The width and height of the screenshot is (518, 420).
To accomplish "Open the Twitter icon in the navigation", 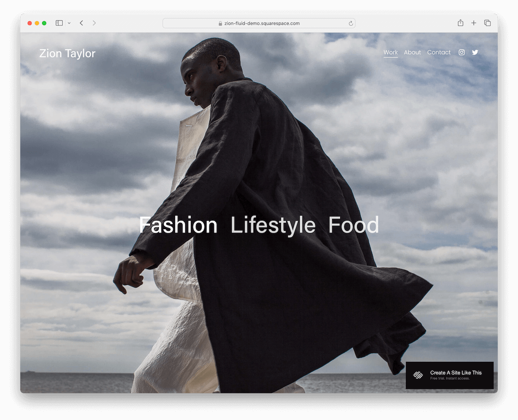I will pos(475,52).
